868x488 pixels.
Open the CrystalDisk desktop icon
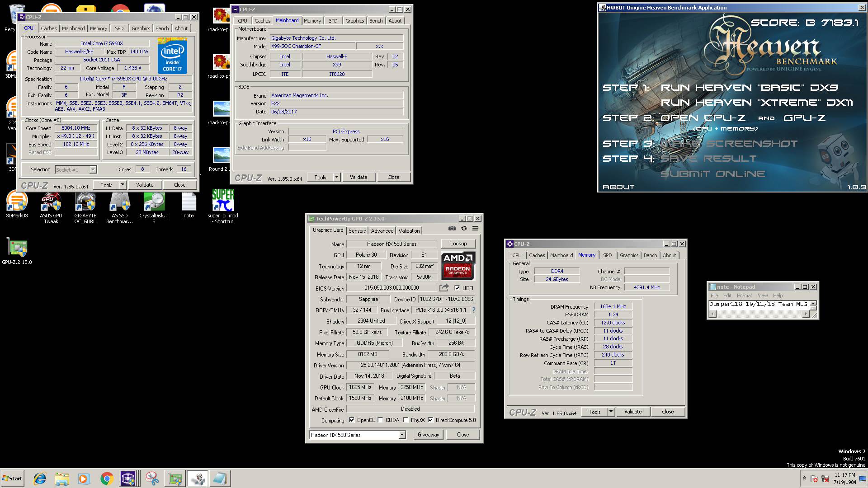point(154,208)
